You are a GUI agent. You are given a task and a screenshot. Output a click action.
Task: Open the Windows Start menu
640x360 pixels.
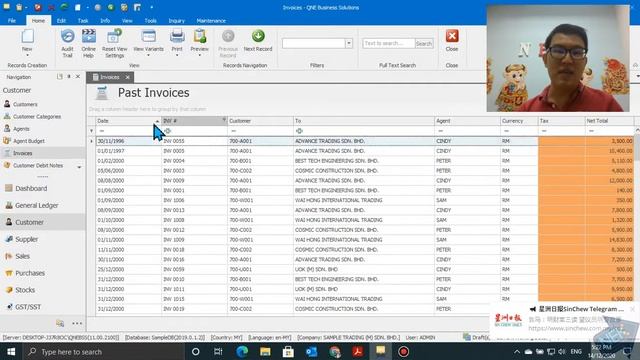pos(11,351)
